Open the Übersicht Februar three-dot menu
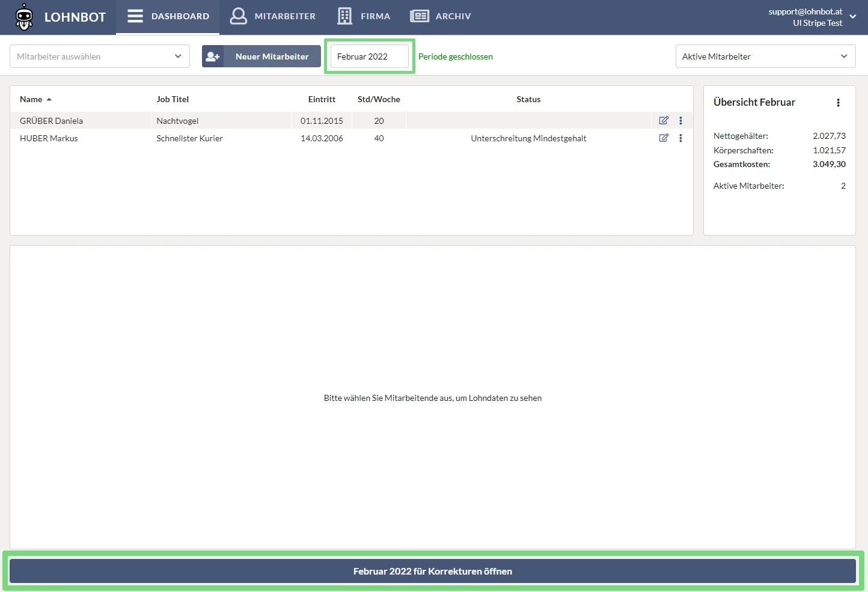Screen dimensions: 868x592 coord(838,103)
